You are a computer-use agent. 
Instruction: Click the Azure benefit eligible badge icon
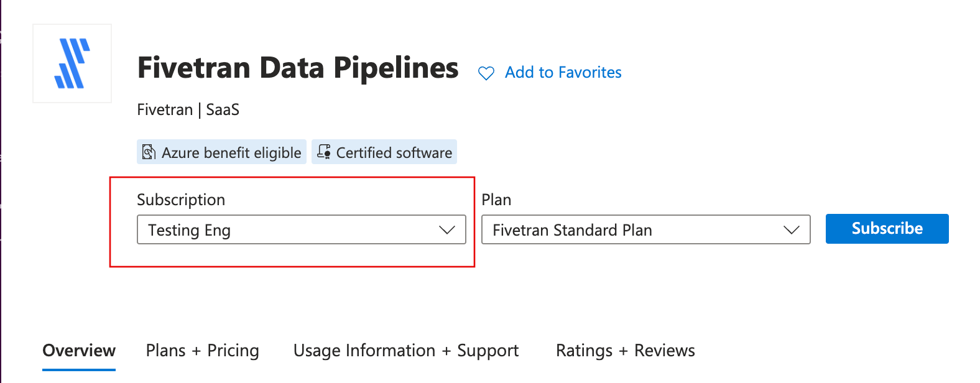[x=149, y=152]
